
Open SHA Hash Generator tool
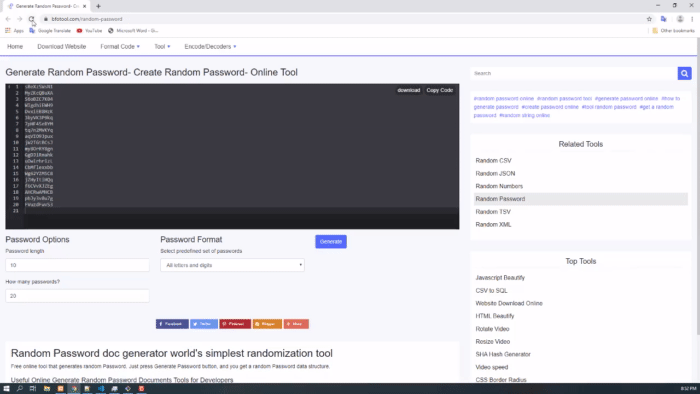503,354
